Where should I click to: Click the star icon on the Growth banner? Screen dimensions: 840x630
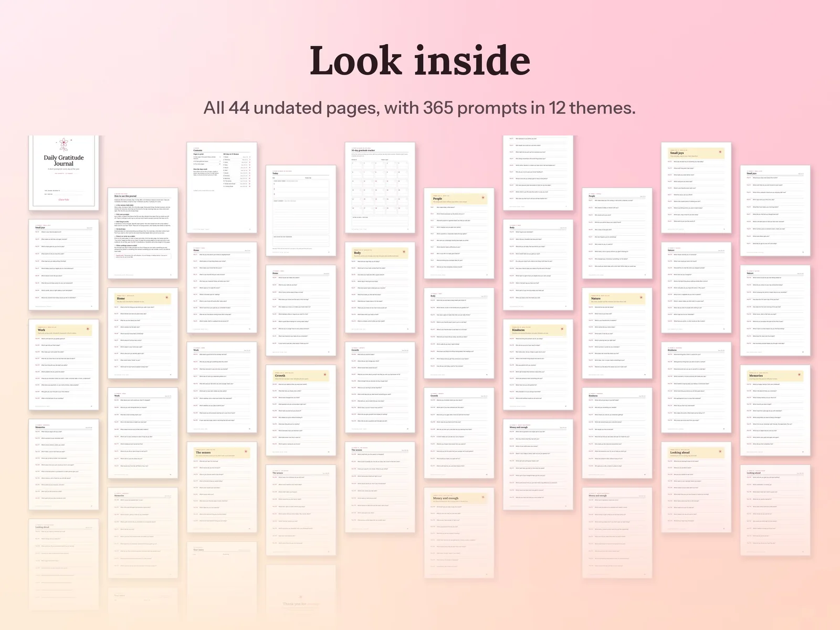[325, 375]
